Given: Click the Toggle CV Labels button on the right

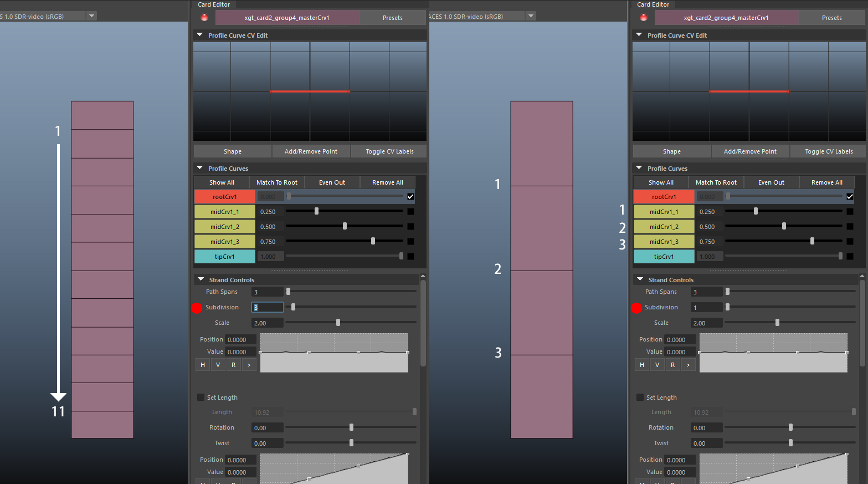Looking at the screenshot, I should 829,151.
